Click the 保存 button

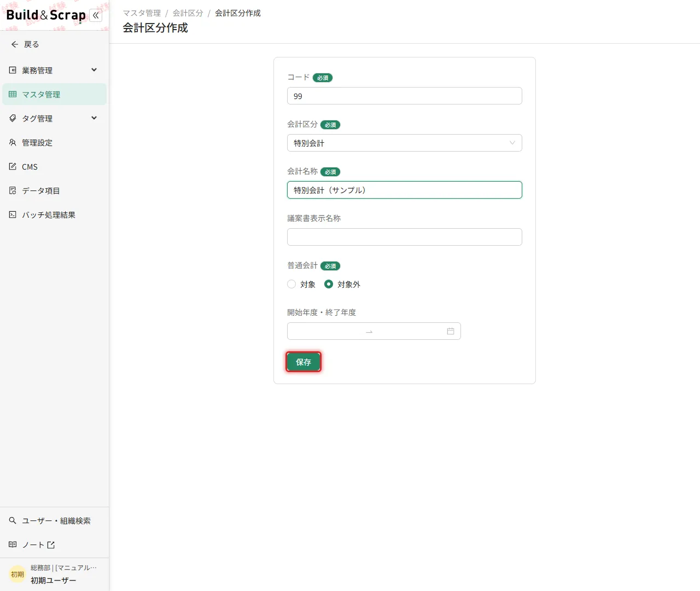pos(304,362)
